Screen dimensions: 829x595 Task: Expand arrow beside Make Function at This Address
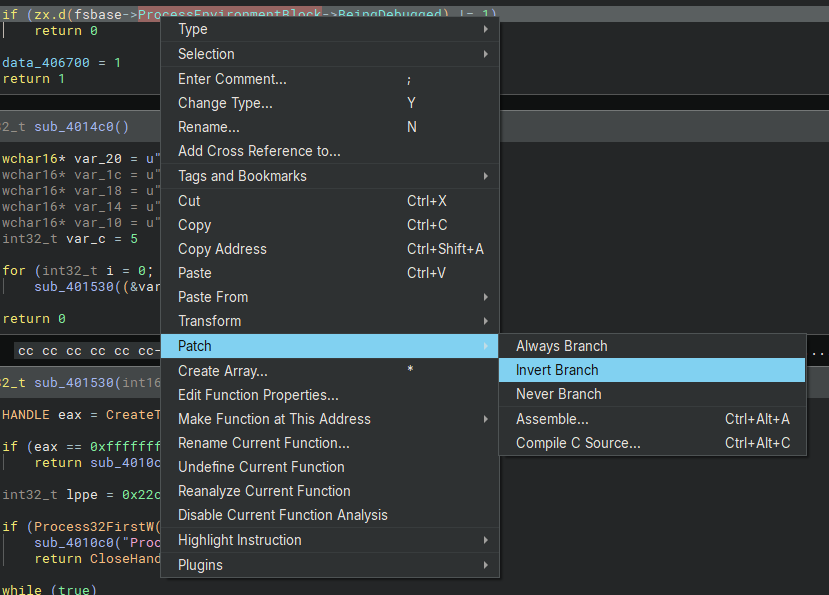[485, 419]
